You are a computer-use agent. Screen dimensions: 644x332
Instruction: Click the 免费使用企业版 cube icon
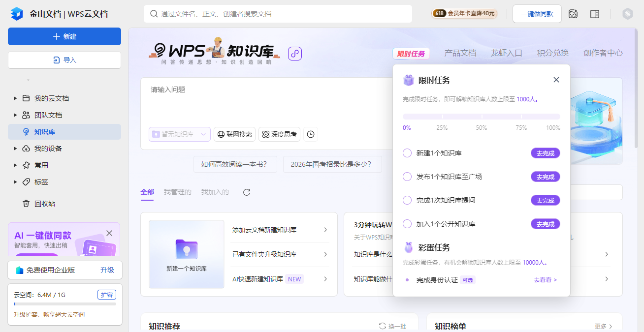pos(20,270)
